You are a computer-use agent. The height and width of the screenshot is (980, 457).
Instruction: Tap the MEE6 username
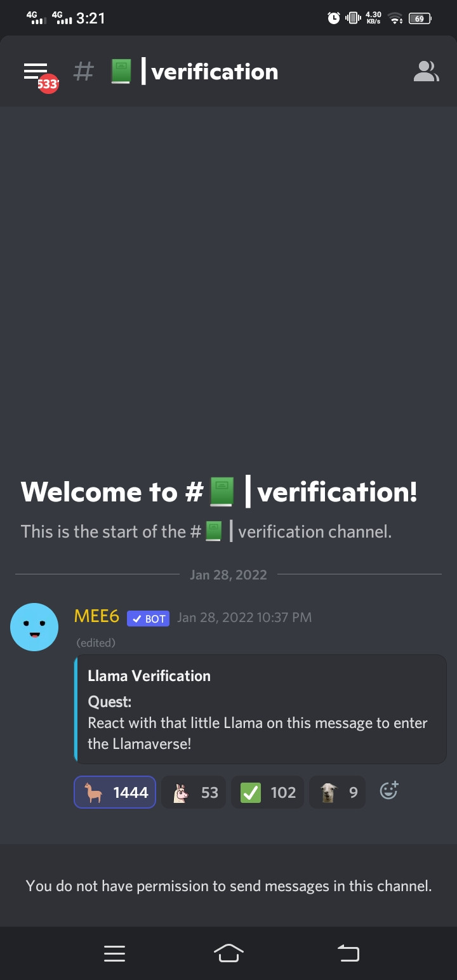point(96,616)
